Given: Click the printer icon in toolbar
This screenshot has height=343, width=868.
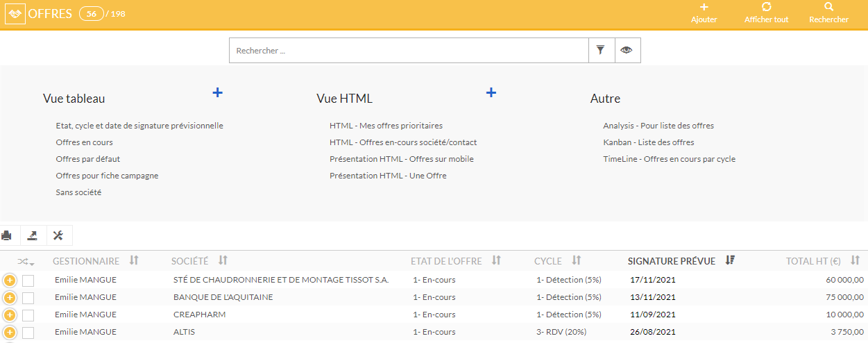Looking at the screenshot, I should click(x=7, y=235).
